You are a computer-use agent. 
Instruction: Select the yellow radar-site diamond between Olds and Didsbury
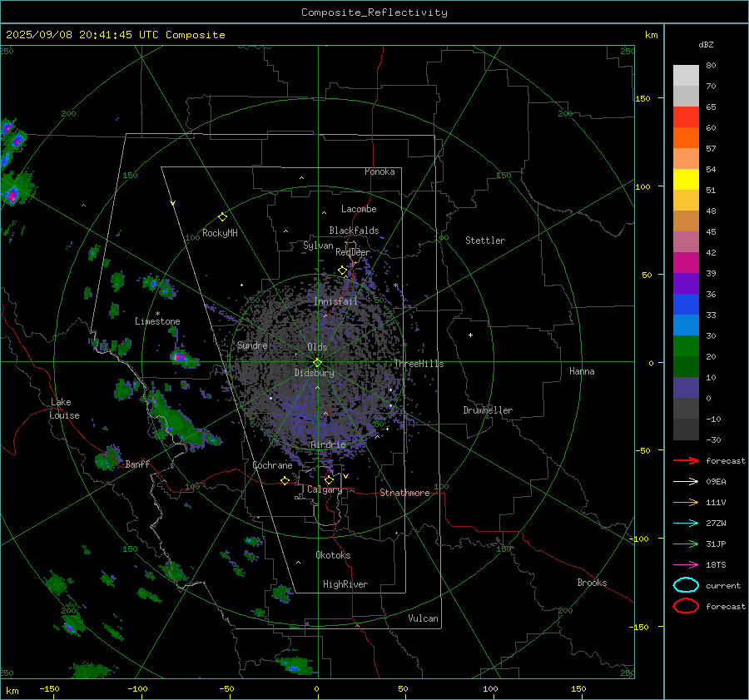(x=317, y=363)
